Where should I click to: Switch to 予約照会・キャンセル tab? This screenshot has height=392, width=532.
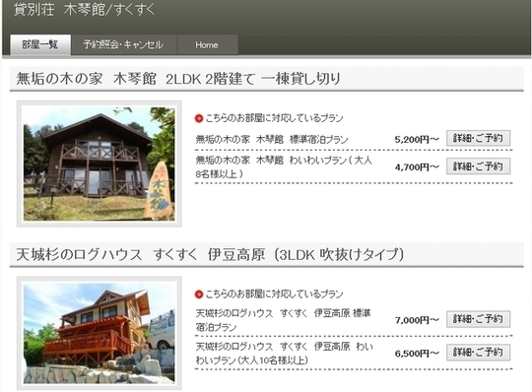click(x=124, y=44)
